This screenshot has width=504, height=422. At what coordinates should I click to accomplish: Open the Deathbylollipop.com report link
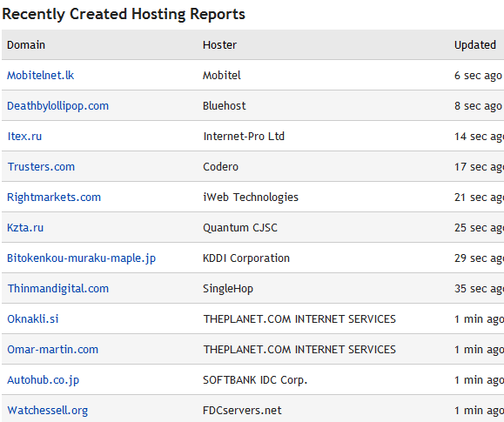point(57,106)
